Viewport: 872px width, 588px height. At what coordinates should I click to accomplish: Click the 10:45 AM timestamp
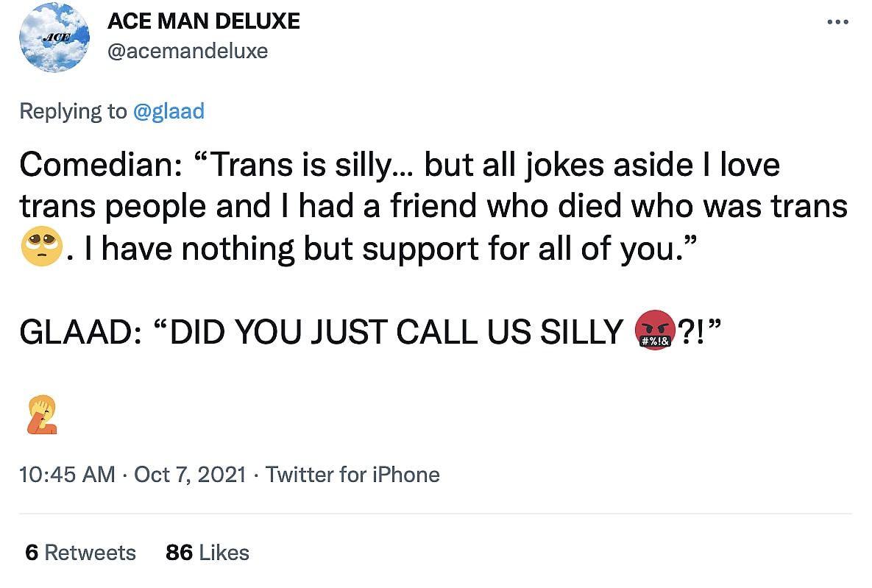(68, 475)
